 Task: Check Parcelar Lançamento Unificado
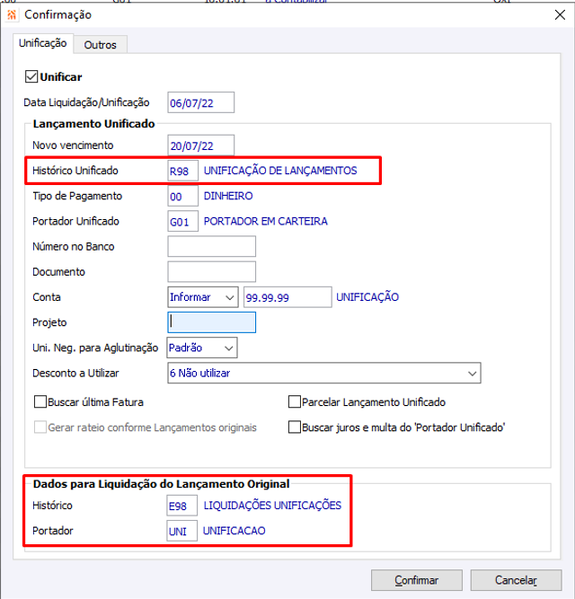(294, 402)
